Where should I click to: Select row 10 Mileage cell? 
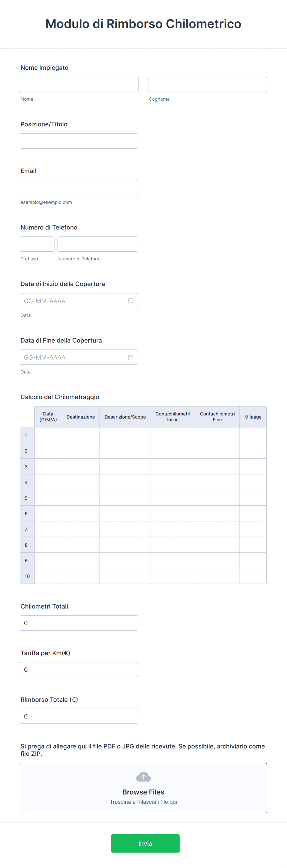pos(253,576)
